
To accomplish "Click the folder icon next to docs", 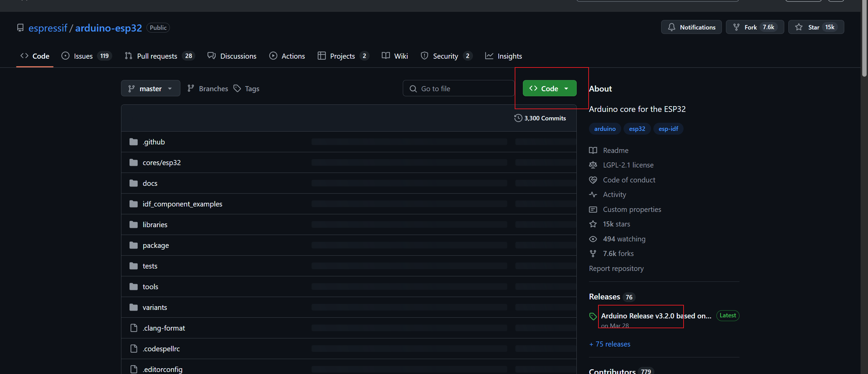I will pos(134,183).
